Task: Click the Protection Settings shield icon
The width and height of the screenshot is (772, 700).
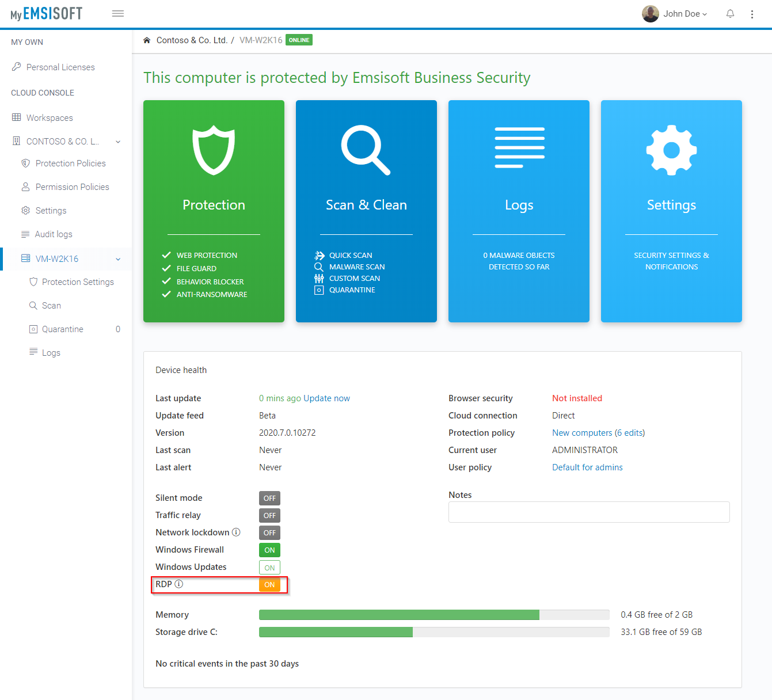Action: pos(33,281)
